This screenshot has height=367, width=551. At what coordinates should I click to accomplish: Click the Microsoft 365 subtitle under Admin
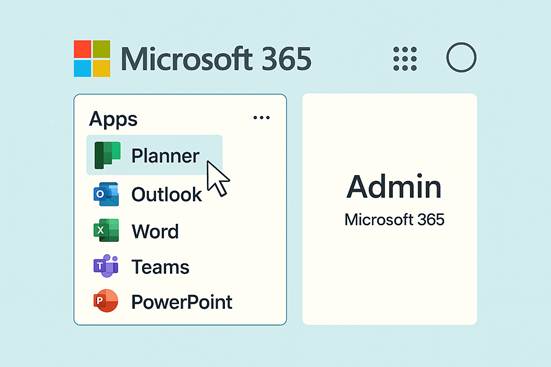coord(394,220)
